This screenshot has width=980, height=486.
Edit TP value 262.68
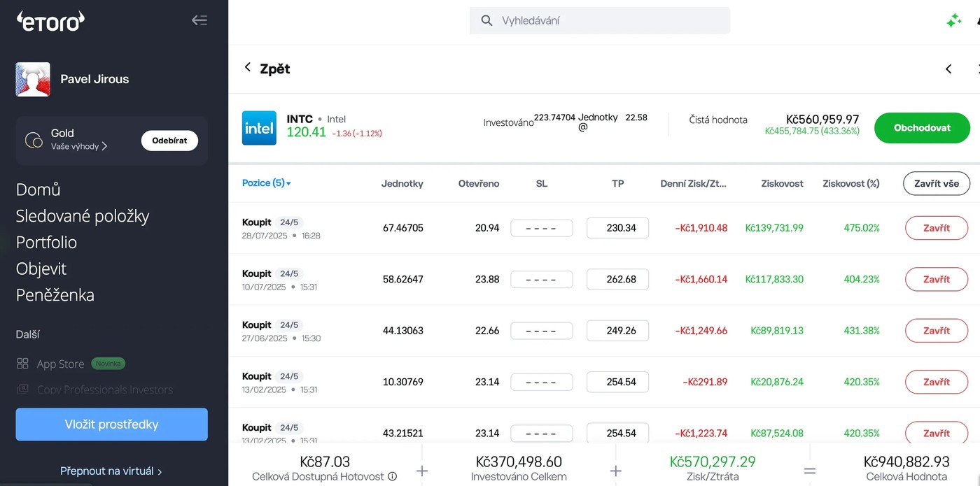(617, 279)
